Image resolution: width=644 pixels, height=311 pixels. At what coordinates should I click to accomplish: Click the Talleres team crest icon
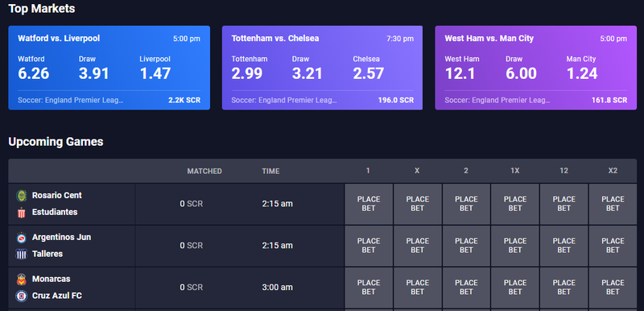point(22,255)
